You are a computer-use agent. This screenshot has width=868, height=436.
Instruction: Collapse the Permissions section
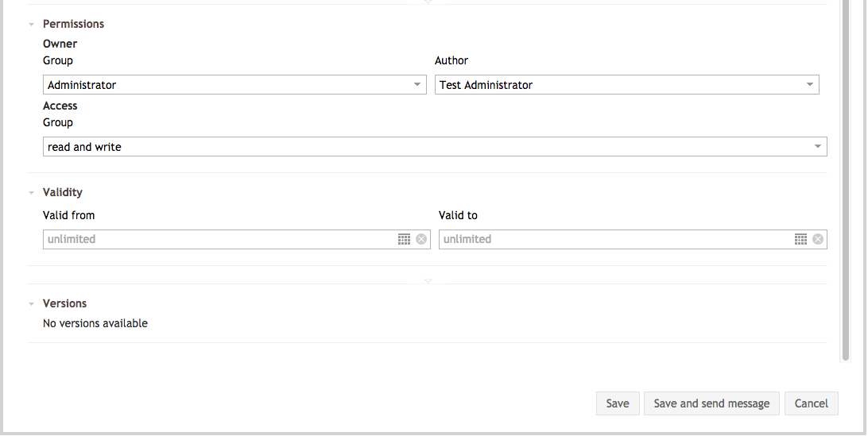click(32, 25)
